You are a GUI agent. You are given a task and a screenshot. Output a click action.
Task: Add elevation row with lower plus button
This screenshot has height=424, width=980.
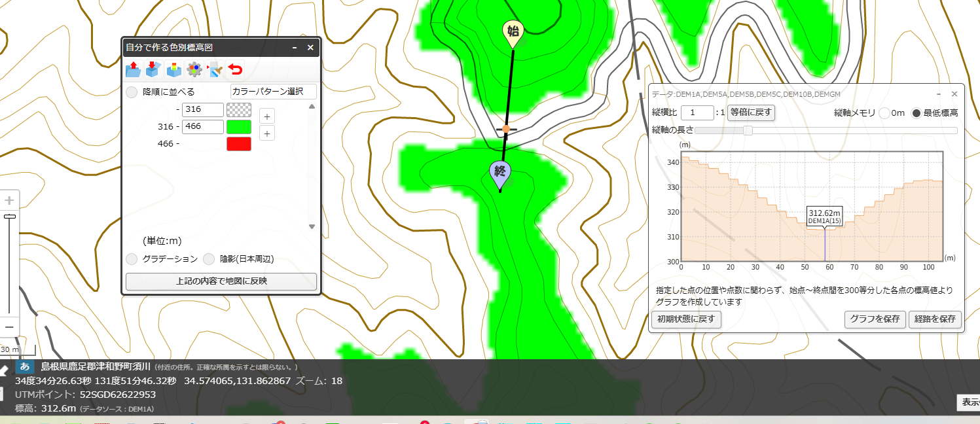[x=266, y=133]
